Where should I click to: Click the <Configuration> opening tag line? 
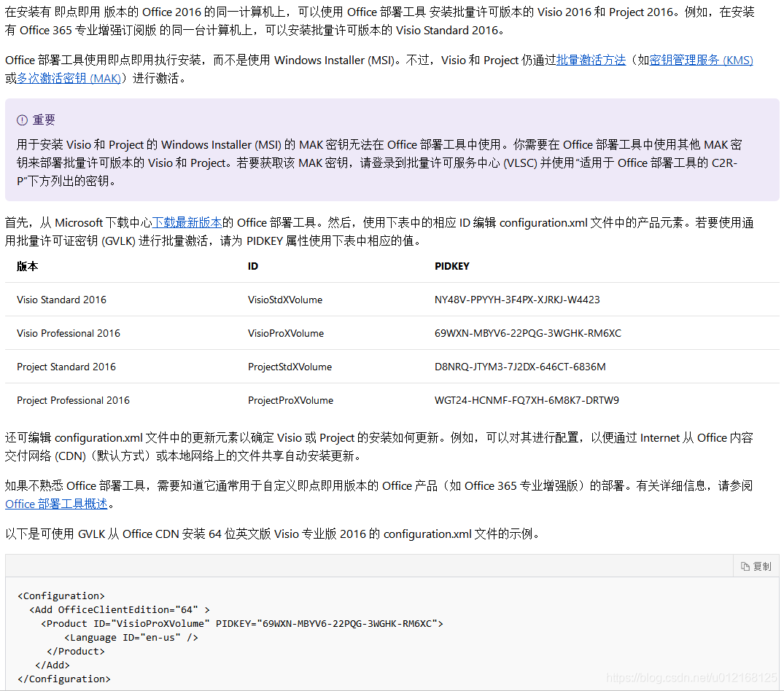pos(61,596)
